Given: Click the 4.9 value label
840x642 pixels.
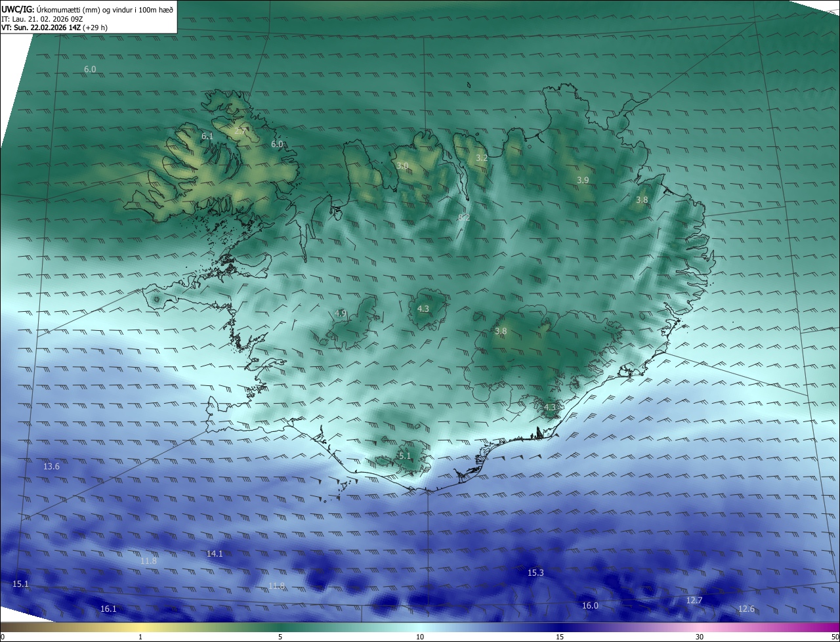Looking at the screenshot, I should click(x=341, y=314).
